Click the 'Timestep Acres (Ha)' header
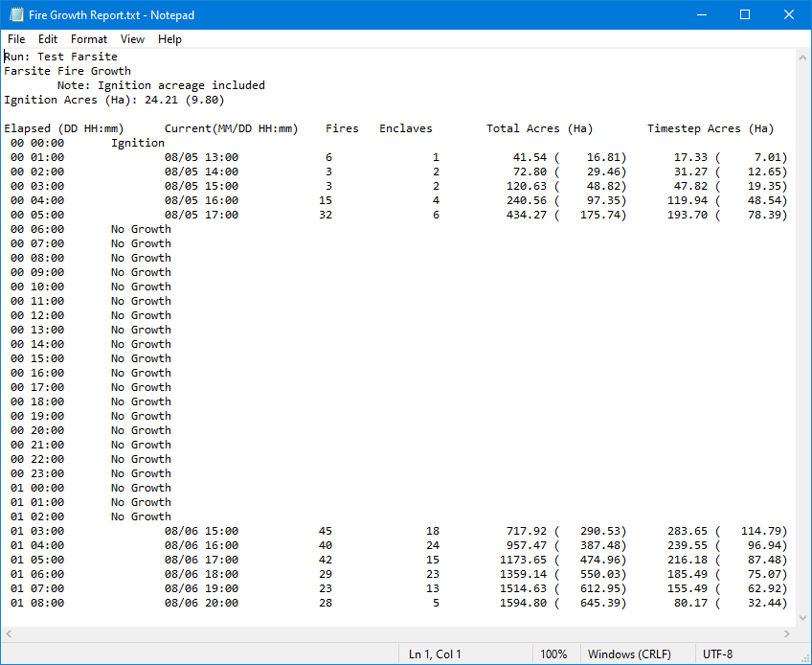812x665 pixels. coord(710,128)
